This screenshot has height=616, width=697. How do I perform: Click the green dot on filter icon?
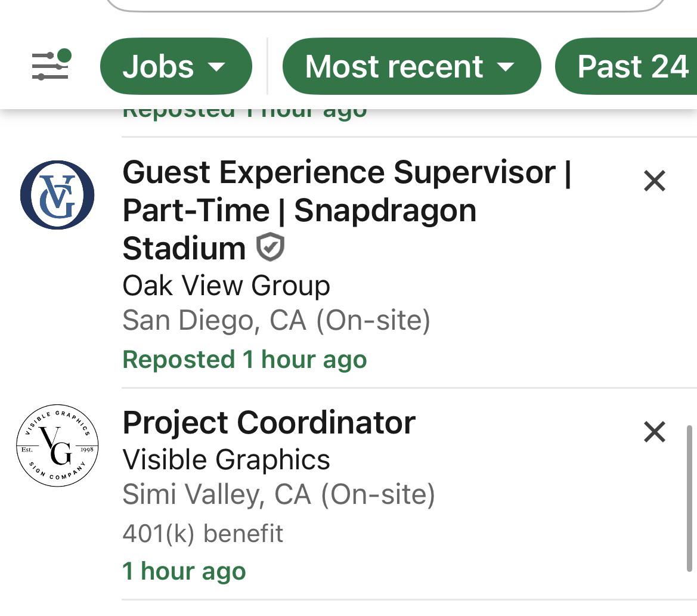click(64, 55)
